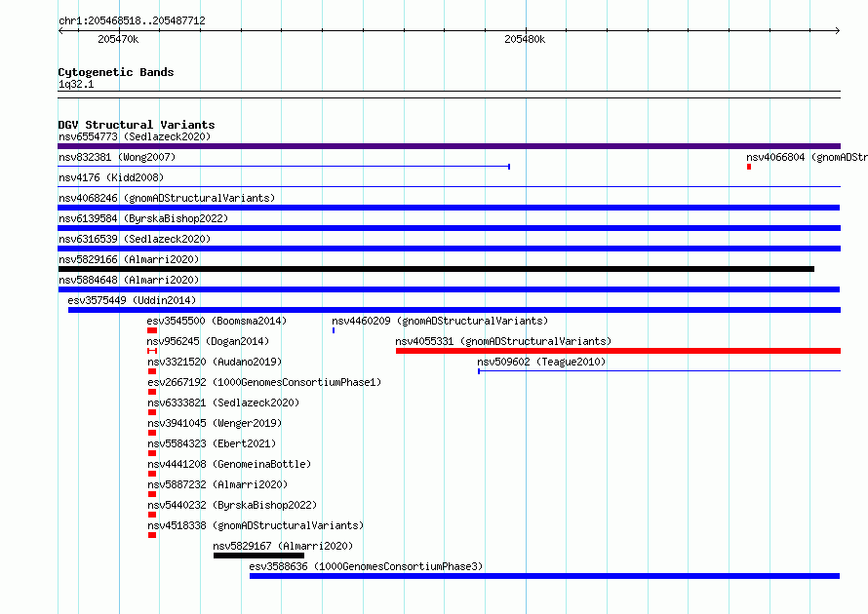Screen dimensions: 868x614
Task: Open esv2667192 (1000GenomesConsortiumPhase1) label
Action: tap(264, 382)
